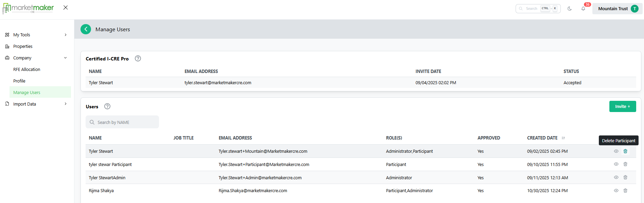The height and width of the screenshot is (203, 644).
Task: Close the sidebar with X icon
Action: [x=66, y=7]
